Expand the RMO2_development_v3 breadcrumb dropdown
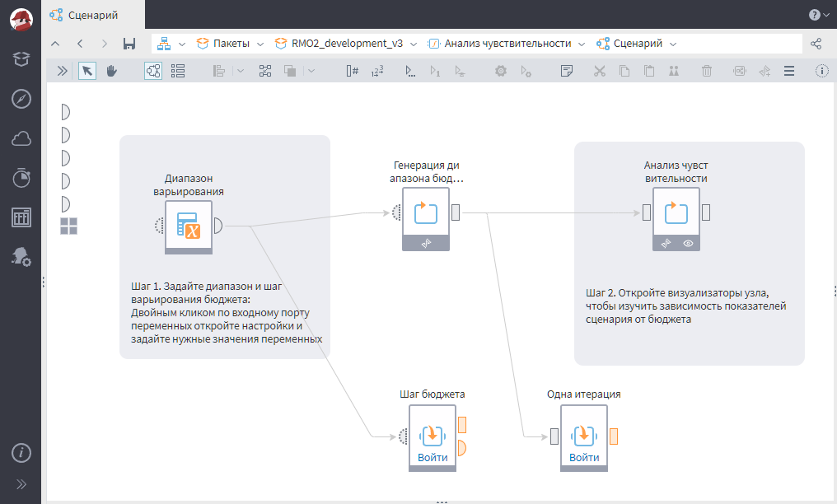837x504 pixels. click(x=414, y=44)
